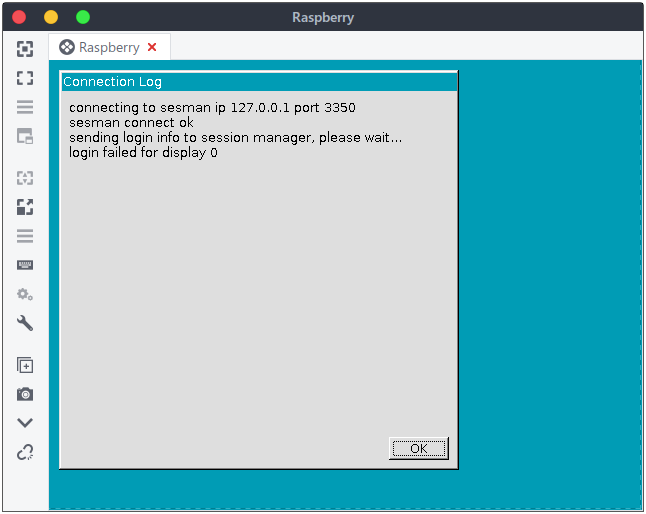Toggle dynamic resolution update icon
The image size is (646, 514).
point(25,136)
